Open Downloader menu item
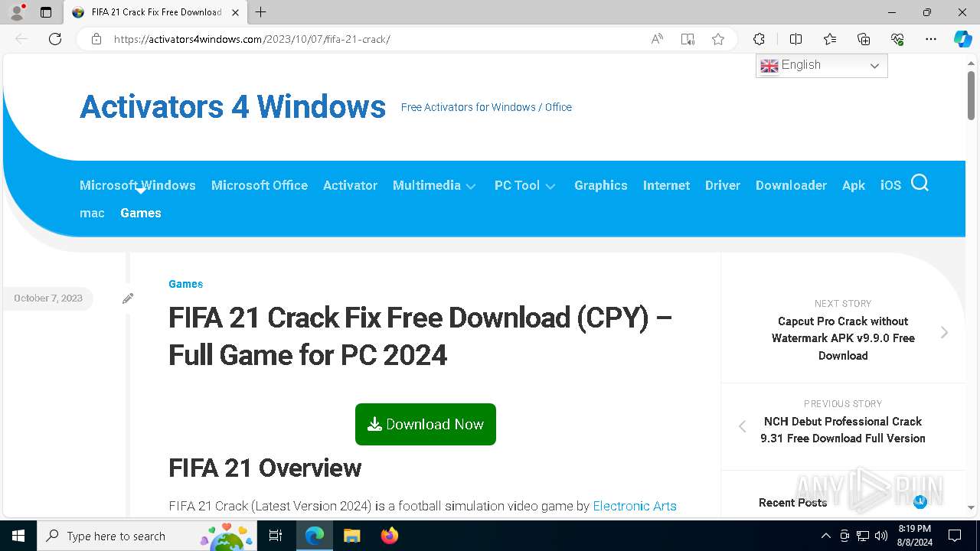 791,185
